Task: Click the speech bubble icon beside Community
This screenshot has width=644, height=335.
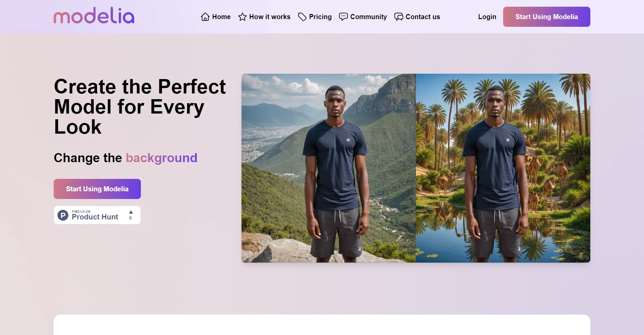Action: [343, 17]
